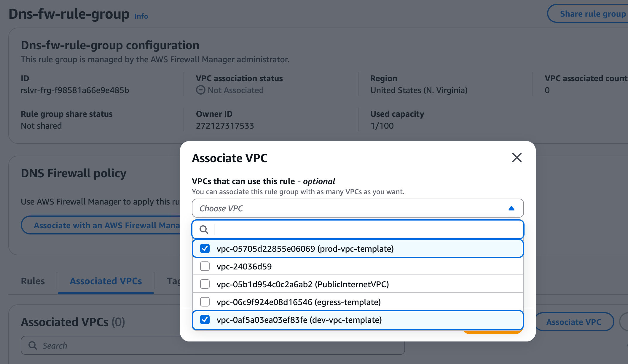Uncheck the dev-vpc-template checkbox

[x=205, y=320]
